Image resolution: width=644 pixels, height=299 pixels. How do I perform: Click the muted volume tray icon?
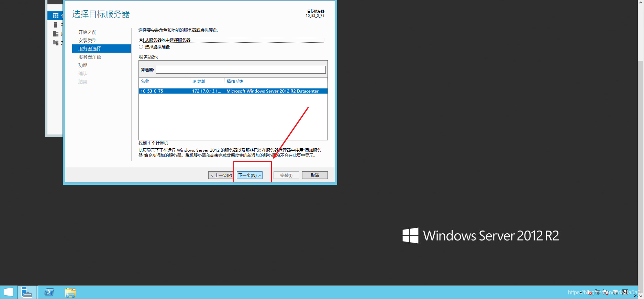coord(589,292)
